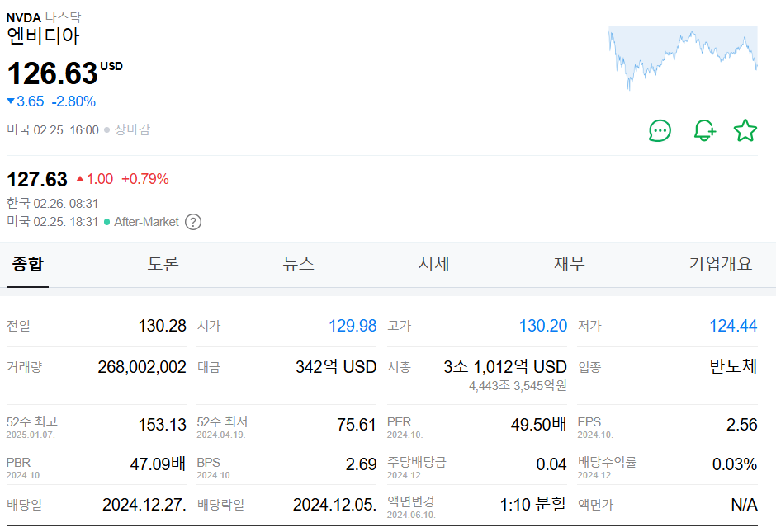Click the 엔비디아 stock name heading
Image resolution: width=776 pixels, height=532 pixels.
coord(43,36)
